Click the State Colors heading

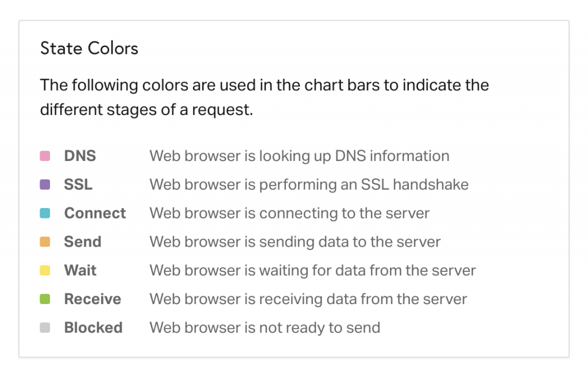click(89, 48)
